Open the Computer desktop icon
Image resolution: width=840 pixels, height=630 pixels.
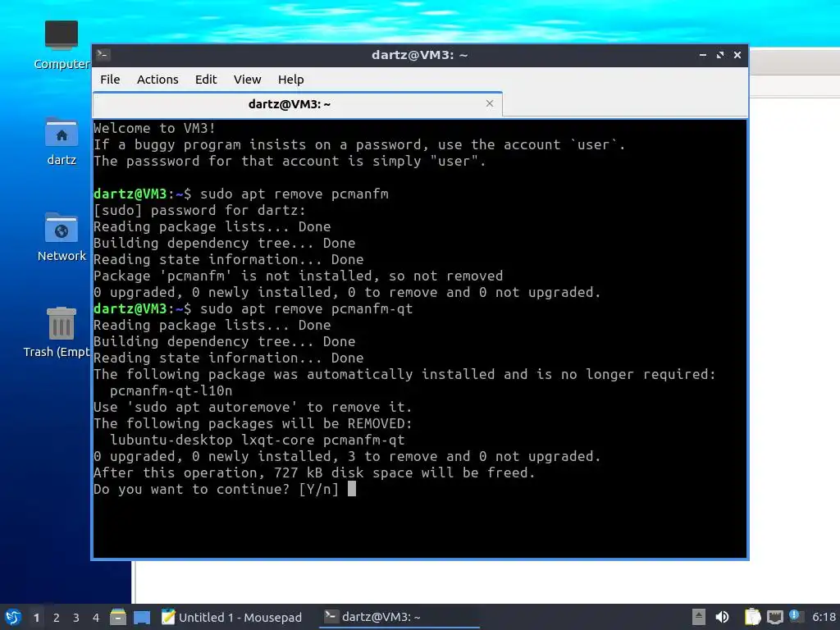(x=61, y=45)
